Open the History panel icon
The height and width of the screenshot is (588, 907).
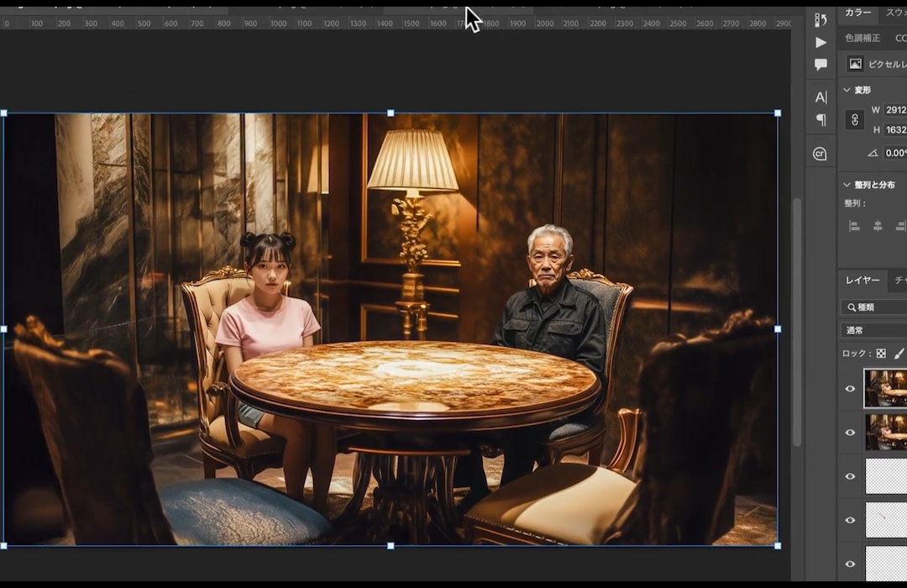(x=820, y=19)
